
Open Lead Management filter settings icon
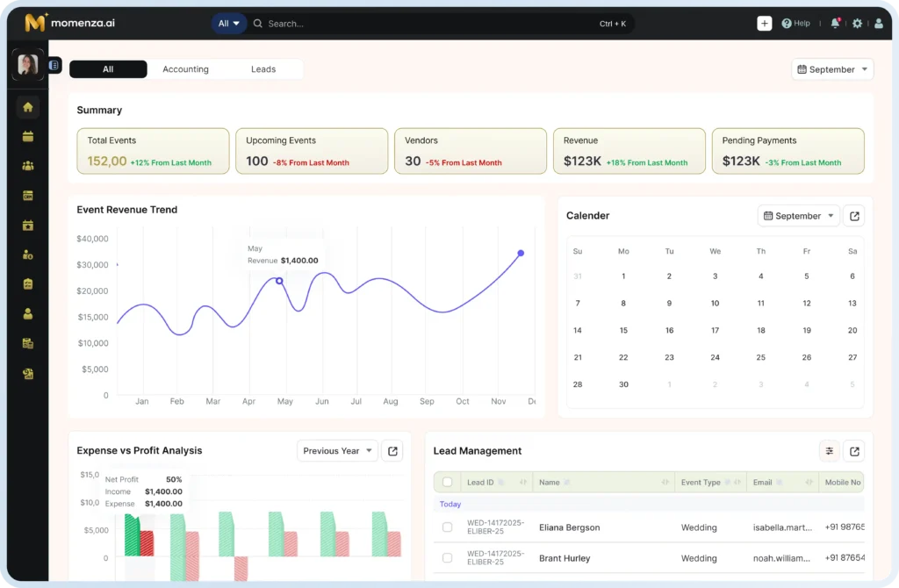click(x=829, y=451)
